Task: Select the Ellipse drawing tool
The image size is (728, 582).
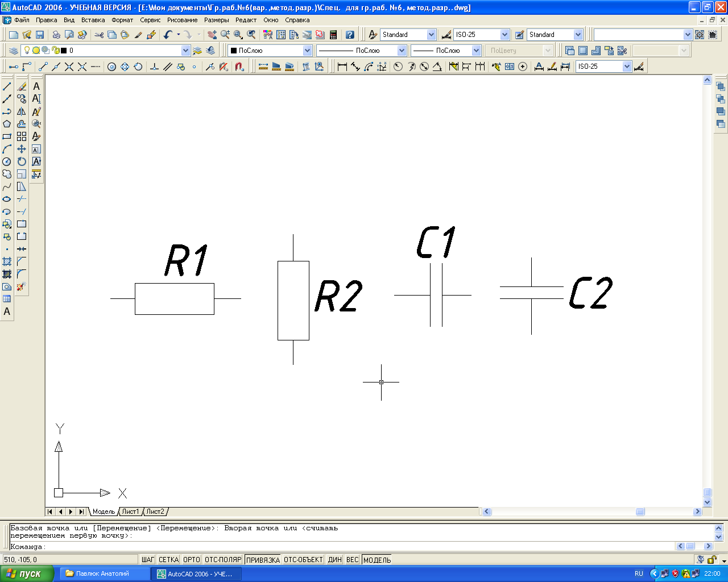Action: [7, 199]
